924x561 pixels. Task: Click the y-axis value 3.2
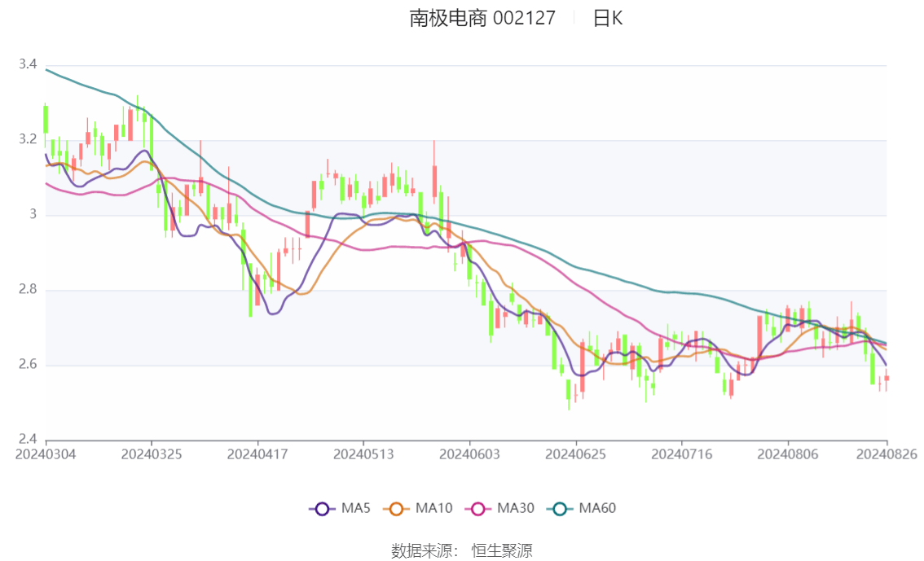point(28,139)
